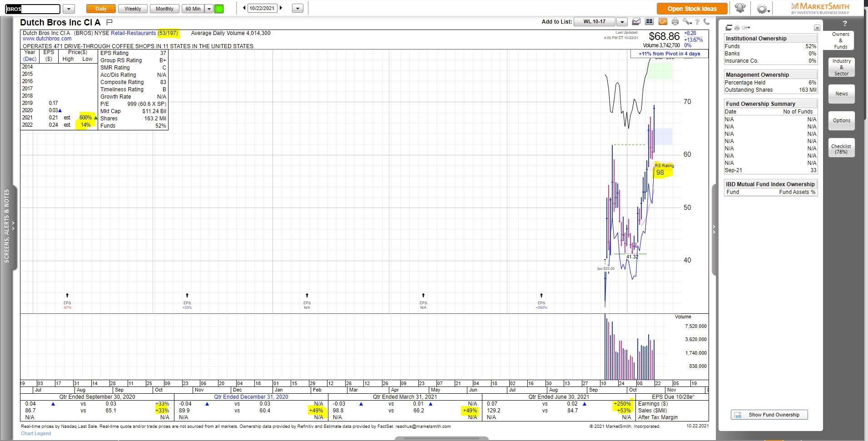Click the EPS +33% arrow marker
This screenshot has width=868, height=441.
click(187, 296)
